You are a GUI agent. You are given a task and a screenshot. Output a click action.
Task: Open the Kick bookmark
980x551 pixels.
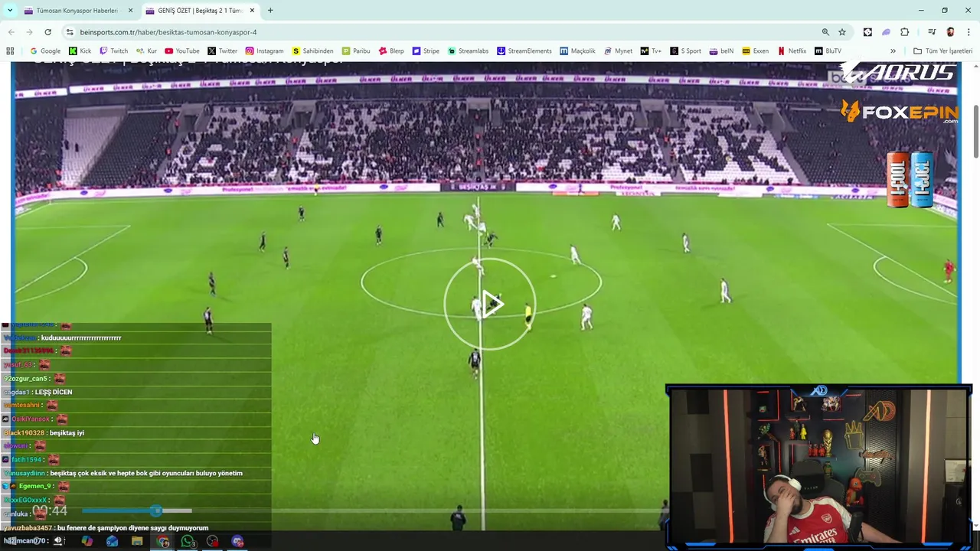[80, 51]
